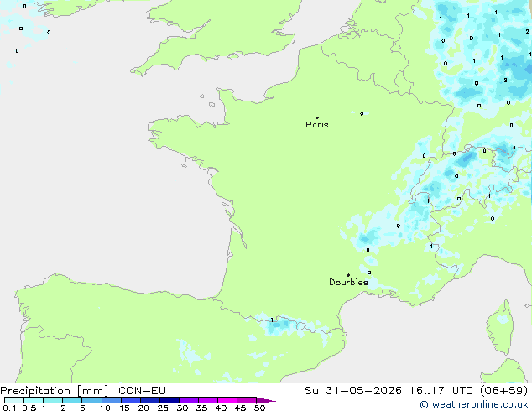Pick the 20–25 mm legend swatch
Viewport: 532px width, 411px height.
[x=150, y=400]
